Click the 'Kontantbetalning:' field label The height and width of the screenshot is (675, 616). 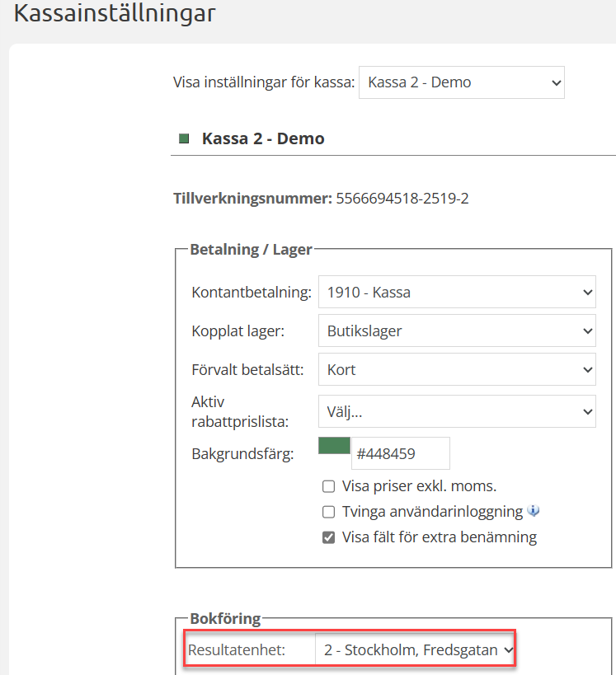click(251, 293)
